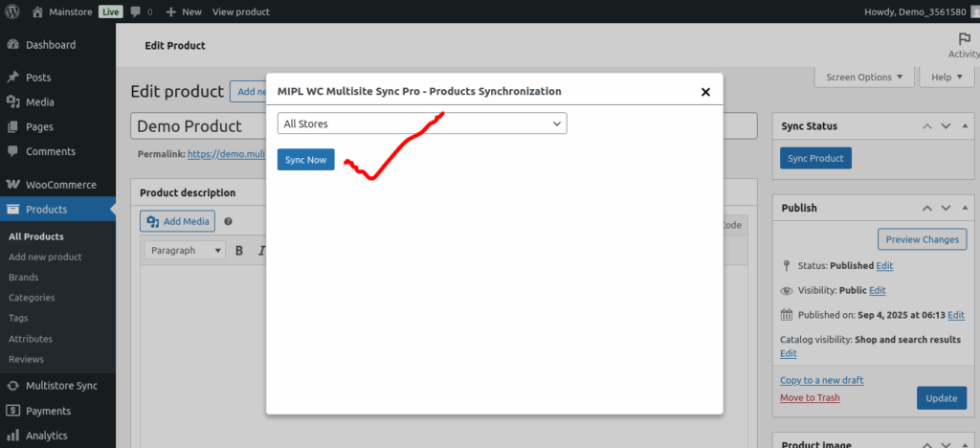Open the comments bubble in admin bar
Viewport: 980px width, 448px height.
[x=135, y=11]
